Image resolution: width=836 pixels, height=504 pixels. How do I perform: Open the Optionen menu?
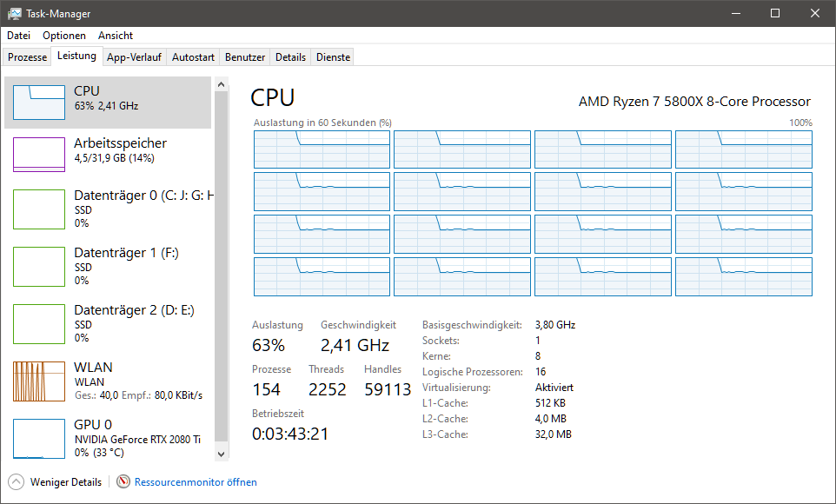click(64, 36)
